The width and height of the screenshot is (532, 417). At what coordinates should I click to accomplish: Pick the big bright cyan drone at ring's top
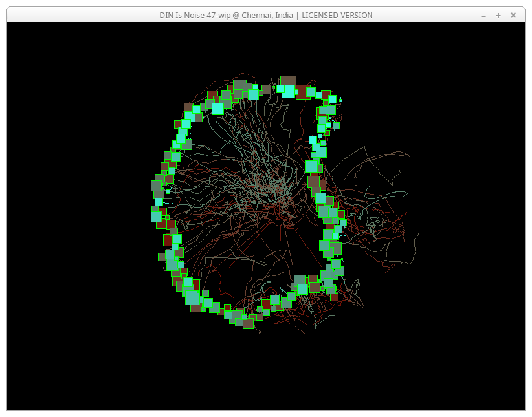[288, 92]
